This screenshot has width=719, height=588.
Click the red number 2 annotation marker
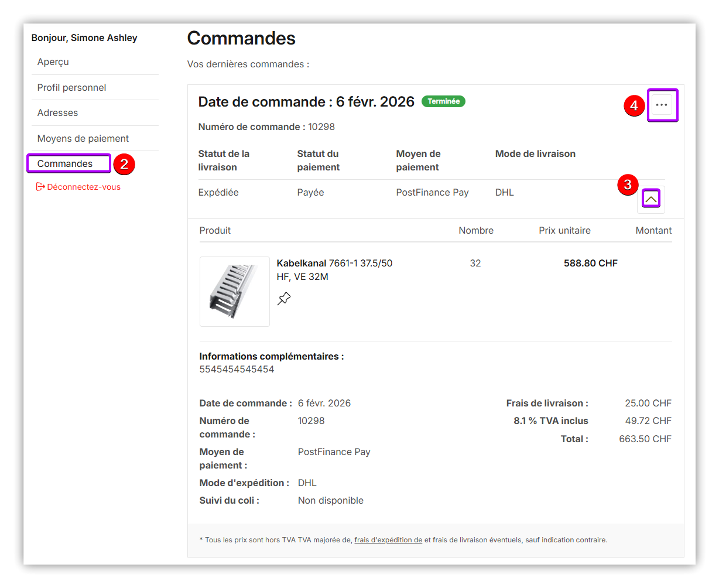click(x=124, y=164)
